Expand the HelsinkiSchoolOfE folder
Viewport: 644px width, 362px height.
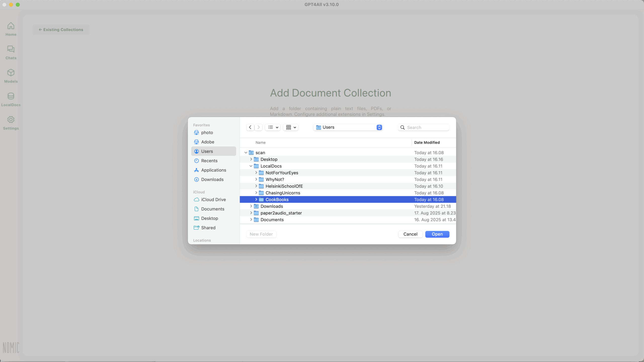tap(256, 186)
